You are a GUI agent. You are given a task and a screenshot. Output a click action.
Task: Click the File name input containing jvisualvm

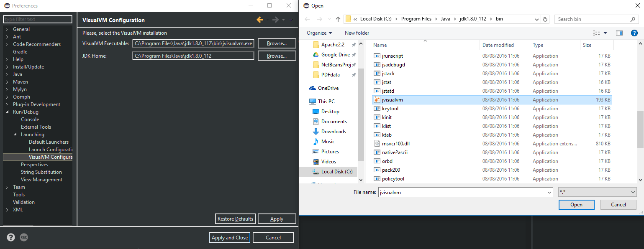point(460,192)
